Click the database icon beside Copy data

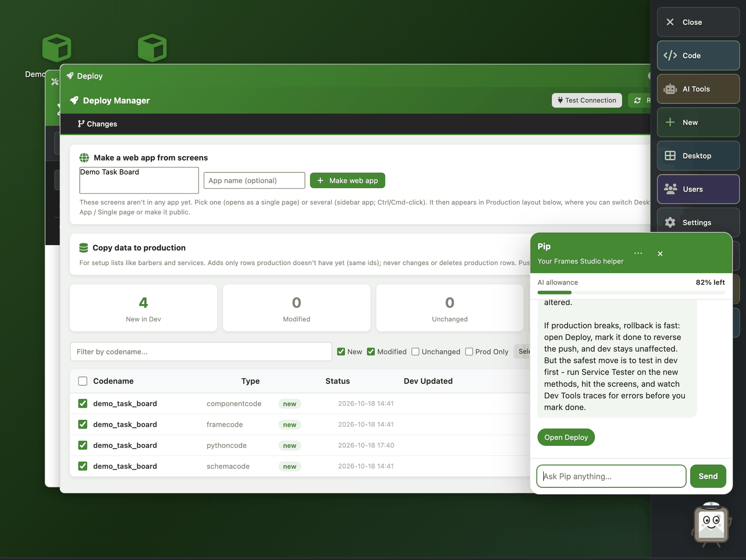pyautogui.click(x=83, y=247)
